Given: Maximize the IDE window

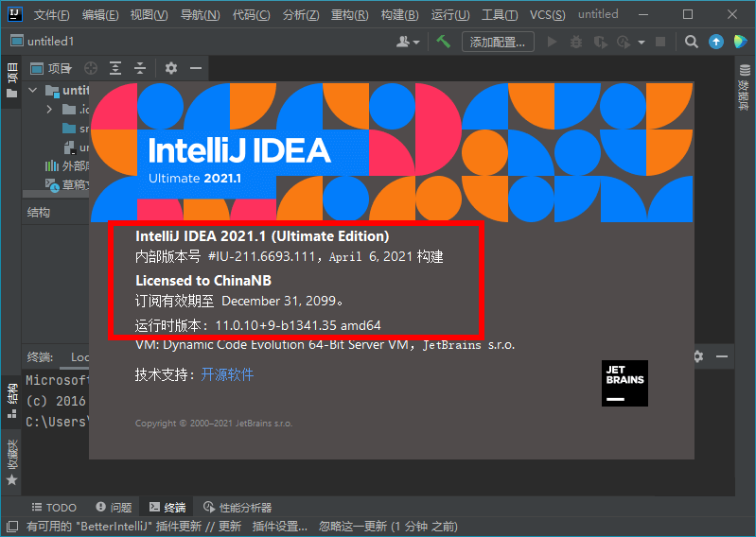Looking at the screenshot, I should tap(688, 14).
